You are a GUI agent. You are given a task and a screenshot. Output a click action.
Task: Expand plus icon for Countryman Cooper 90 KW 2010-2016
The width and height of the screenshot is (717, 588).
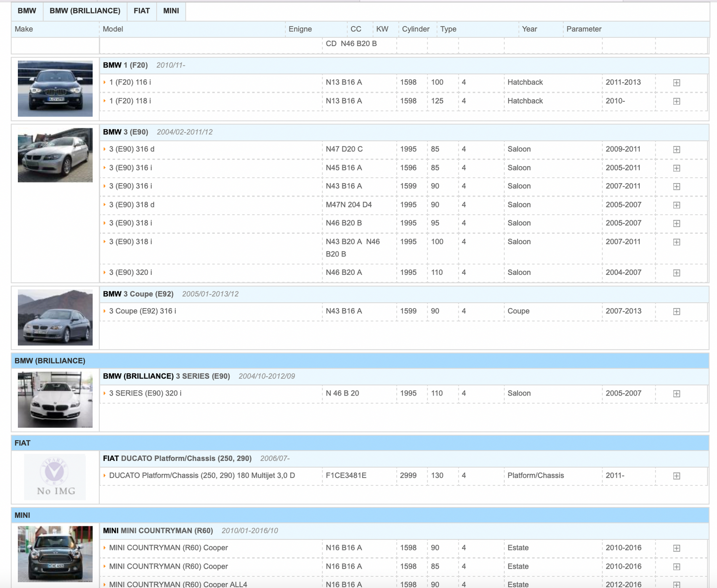coord(676,548)
